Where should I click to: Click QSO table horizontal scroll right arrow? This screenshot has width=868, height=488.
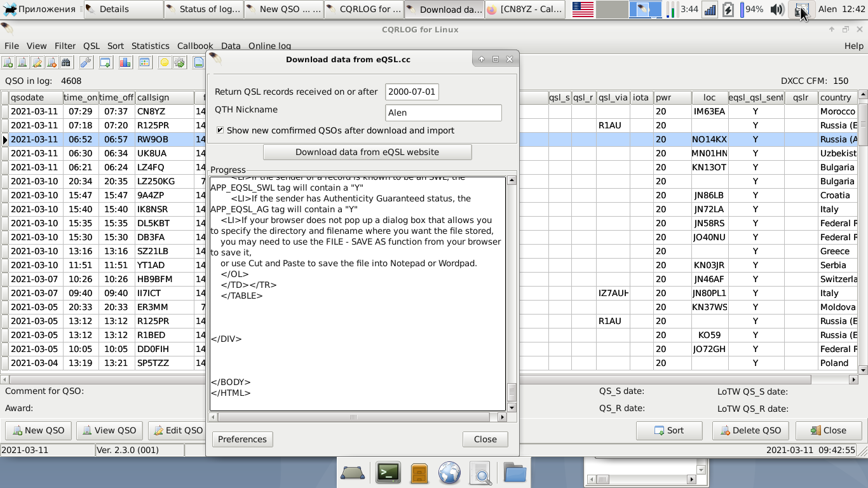point(853,379)
